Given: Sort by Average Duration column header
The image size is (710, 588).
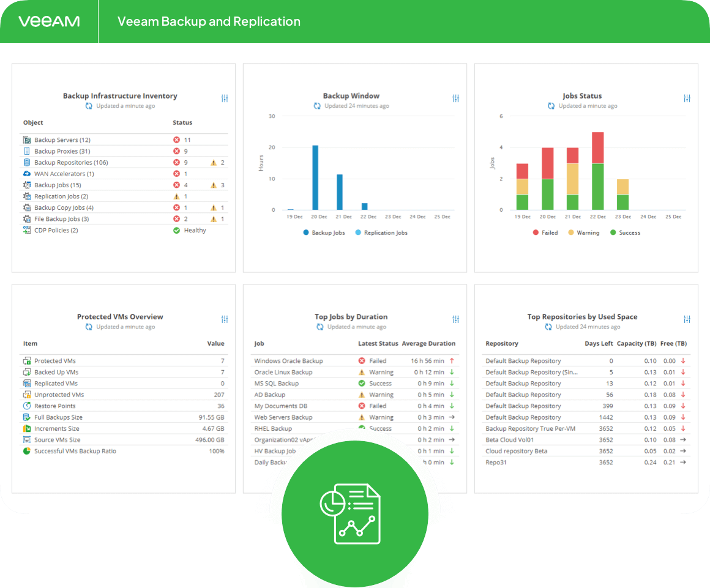Looking at the screenshot, I should click(428, 344).
